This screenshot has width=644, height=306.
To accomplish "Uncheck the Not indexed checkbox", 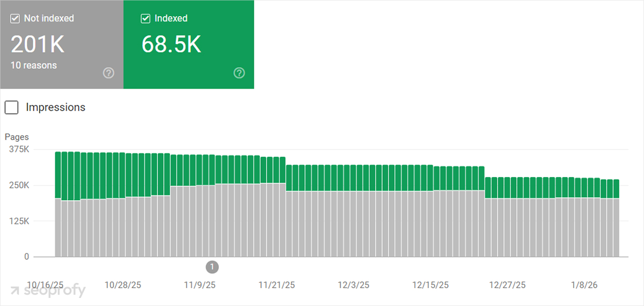I will tap(14, 19).
